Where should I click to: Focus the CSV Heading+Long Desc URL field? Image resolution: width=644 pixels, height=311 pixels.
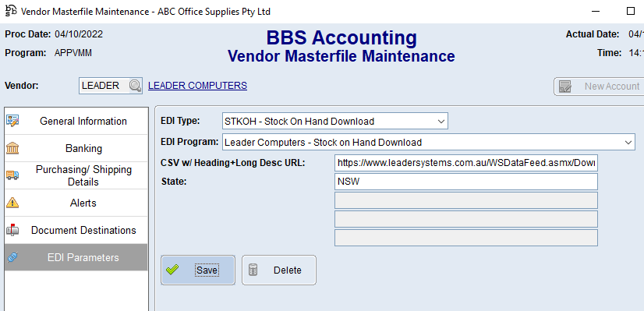(466, 163)
